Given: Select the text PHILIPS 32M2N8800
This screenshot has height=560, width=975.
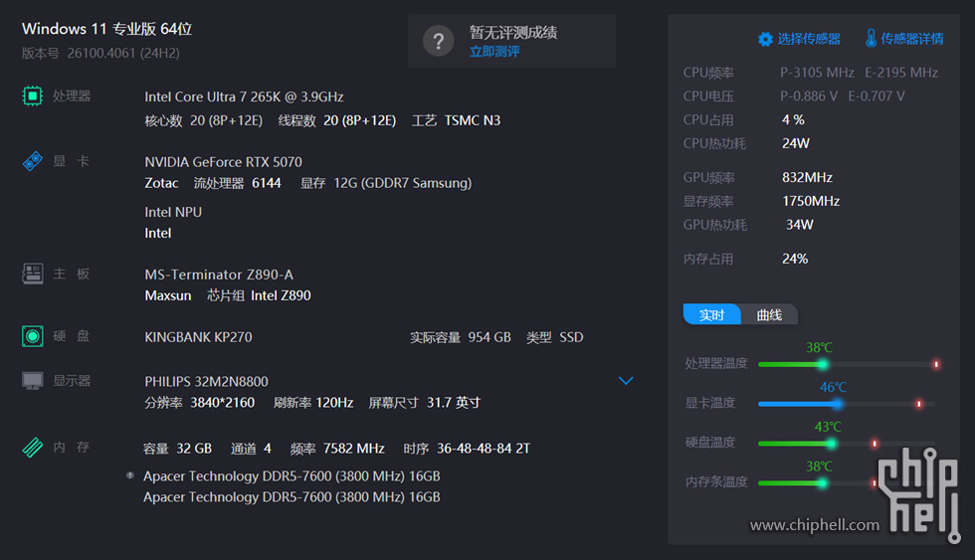Looking at the screenshot, I should pos(207,382).
